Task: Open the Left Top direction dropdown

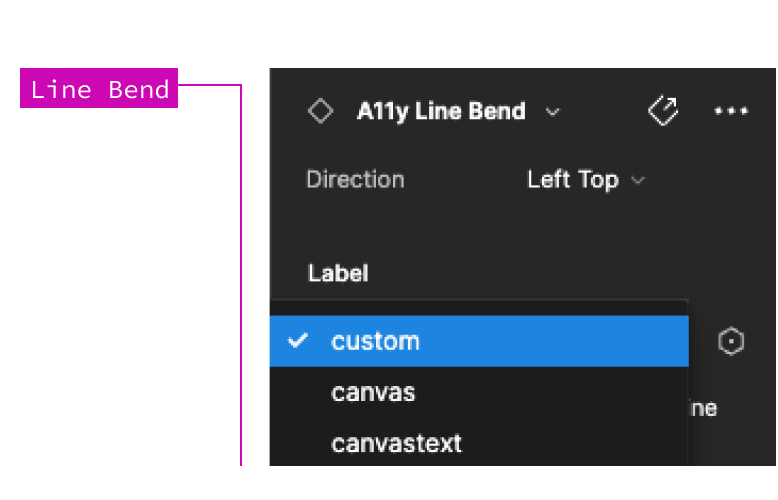Action: tap(585, 180)
